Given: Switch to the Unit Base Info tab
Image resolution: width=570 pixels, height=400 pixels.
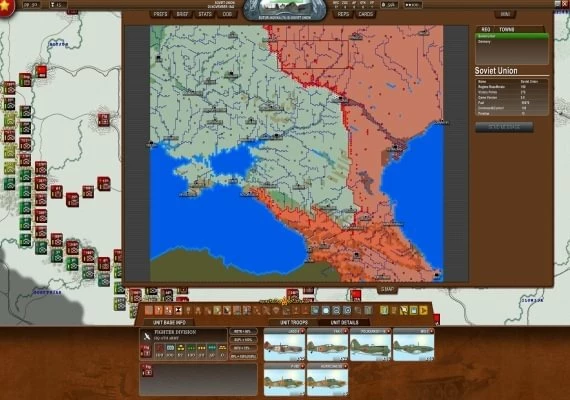Looking at the screenshot, I should [x=169, y=323].
